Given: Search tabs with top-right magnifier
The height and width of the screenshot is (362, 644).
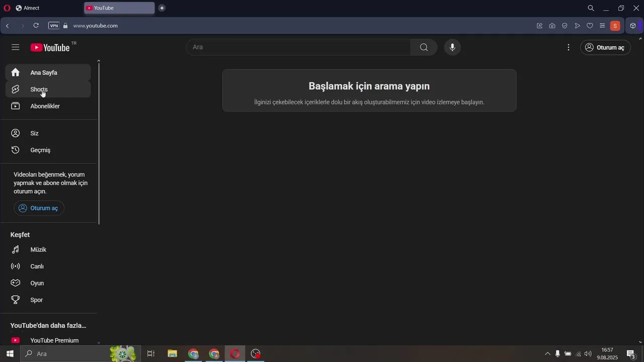Looking at the screenshot, I should pos(591,8).
